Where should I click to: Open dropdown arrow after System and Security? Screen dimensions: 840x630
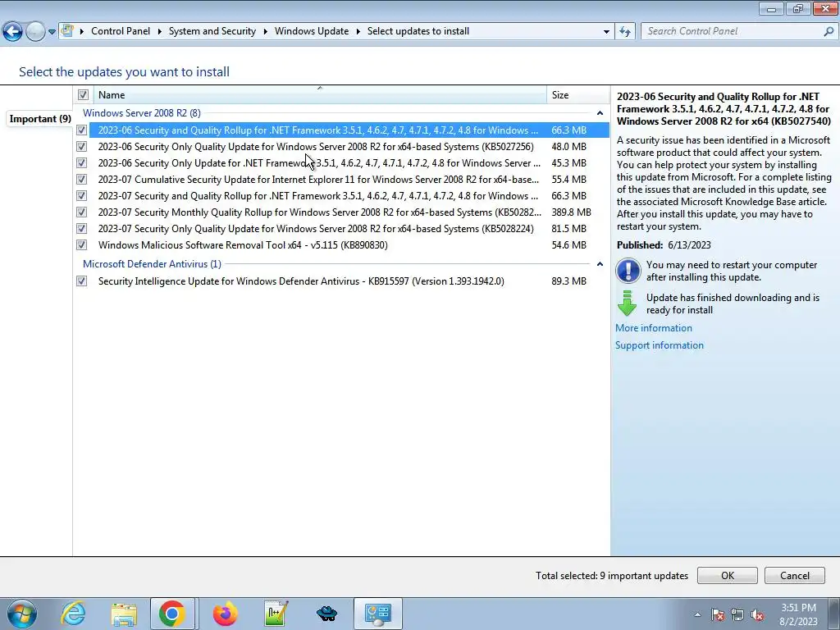(x=265, y=32)
